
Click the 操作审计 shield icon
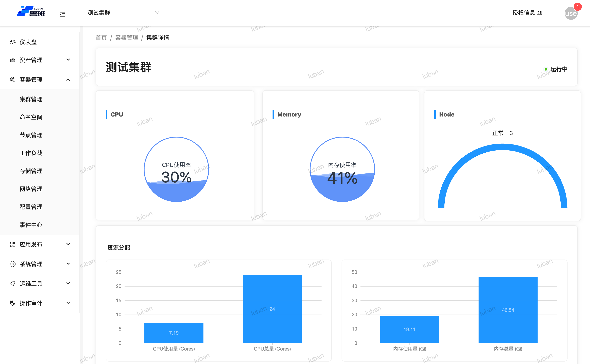tap(12, 303)
